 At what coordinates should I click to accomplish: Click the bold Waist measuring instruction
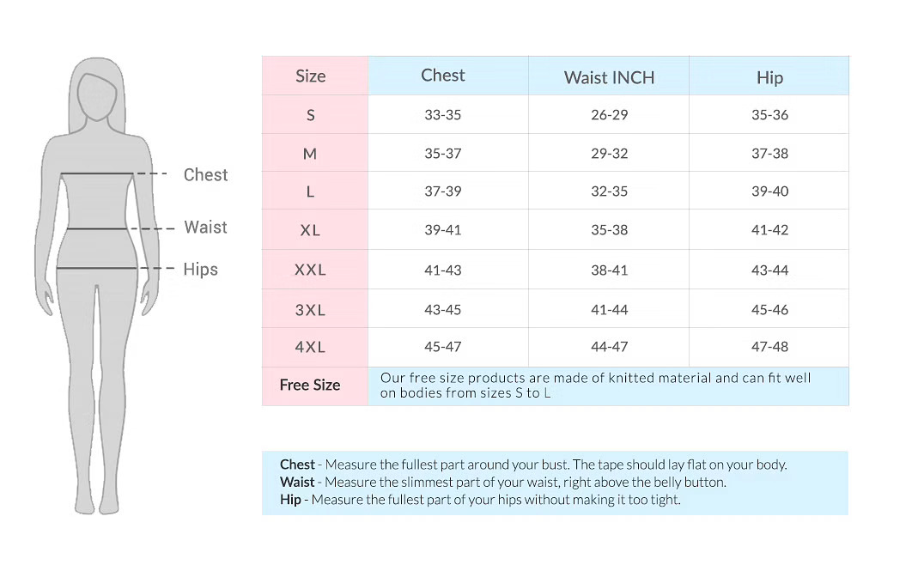[x=502, y=482]
